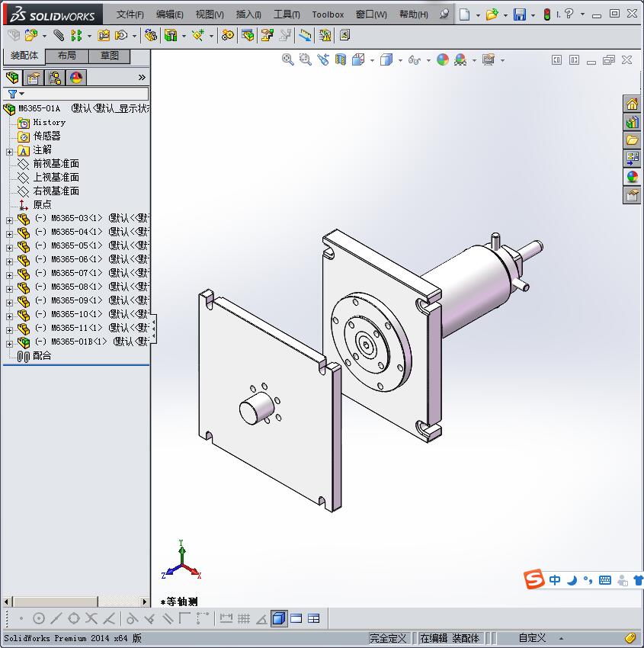Image resolution: width=644 pixels, height=648 pixels.
Task: Open SolidWorks Resources home panel
Action: click(x=632, y=104)
